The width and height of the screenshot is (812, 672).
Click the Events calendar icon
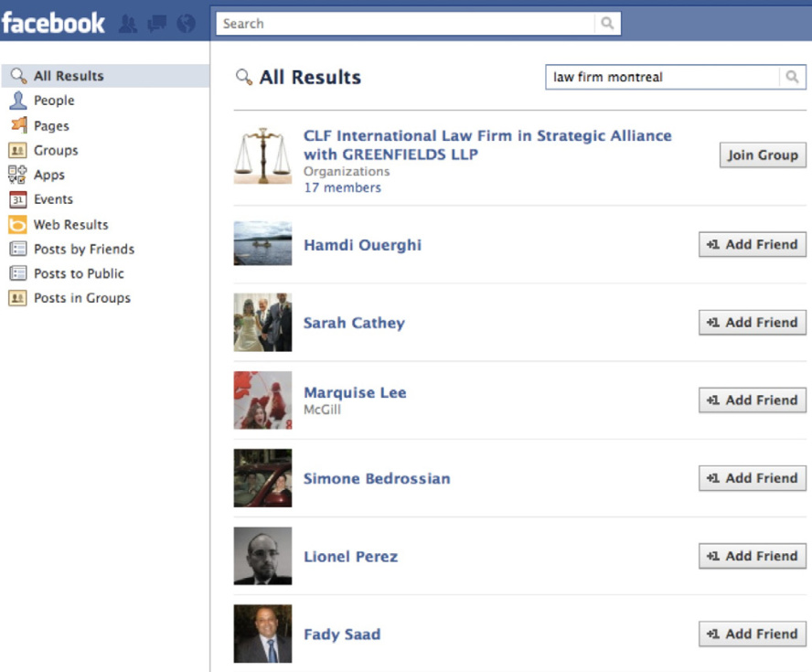tap(17, 199)
